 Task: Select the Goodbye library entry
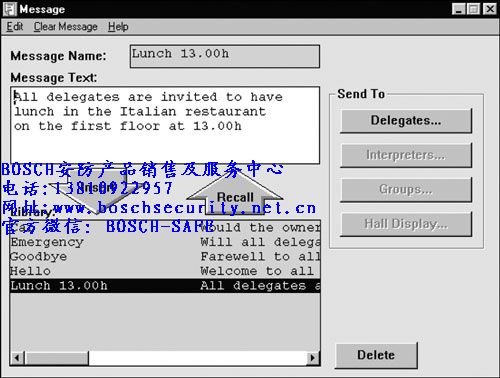[165, 257]
